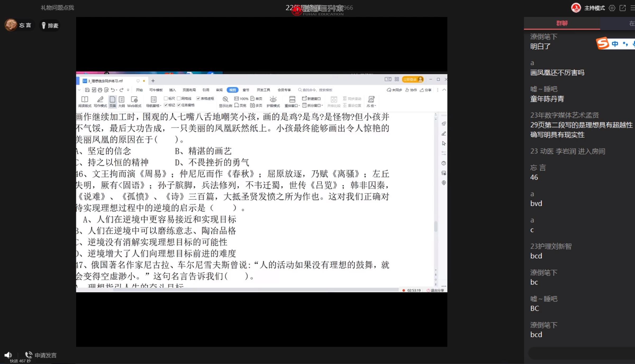Uncheck the 任务窗格 task pane checkbox

[179, 105]
